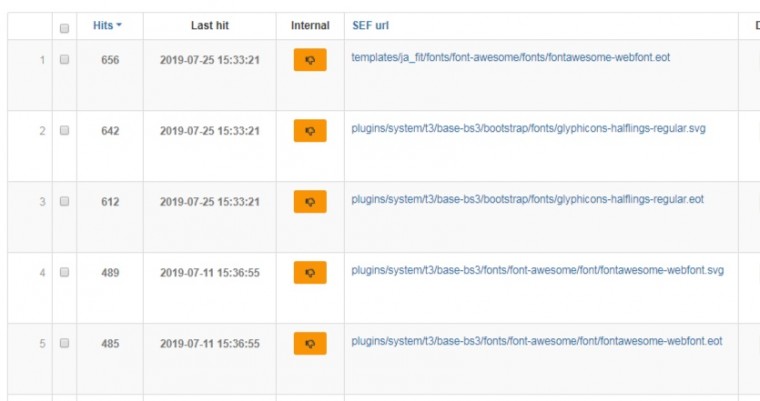This screenshot has height=401, width=760.
Task: Open the glyphicons-halflings-regular.eot SEF url
Action: tap(528, 200)
